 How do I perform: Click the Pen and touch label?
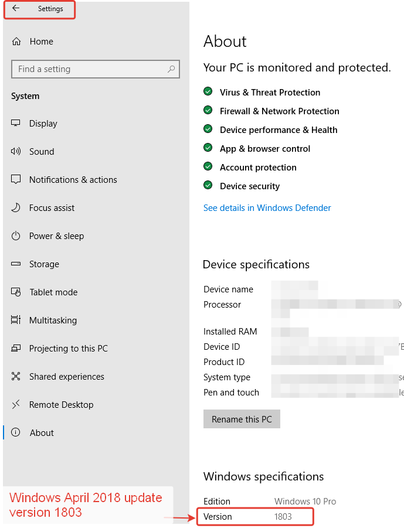231,392
